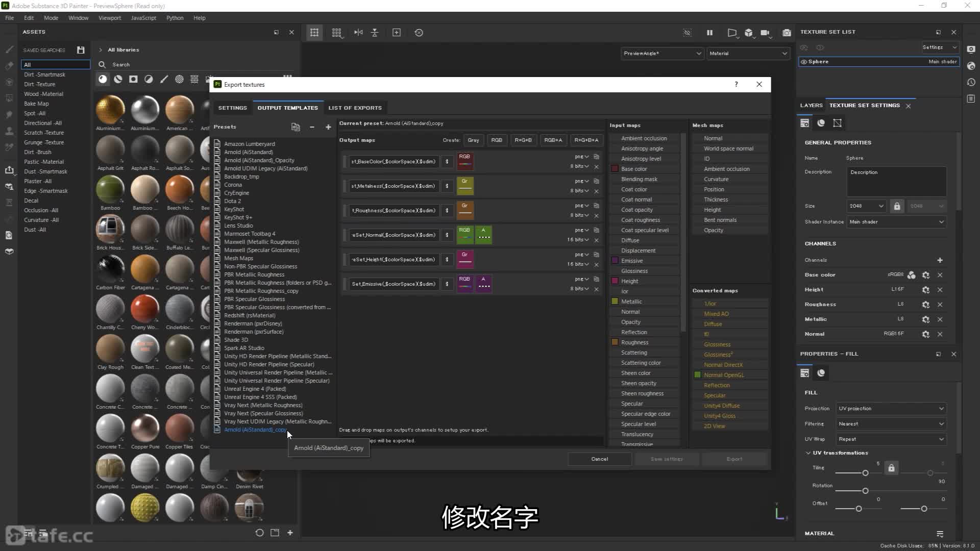Open Shader Instance Main shader dropdown
The image size is (980, 551).
896,222
